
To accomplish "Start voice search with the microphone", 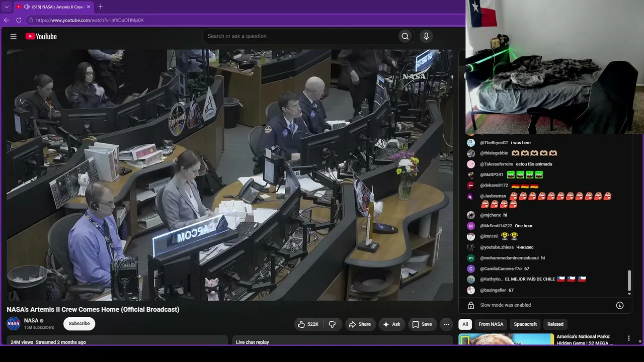I will [x=426, y=36].
